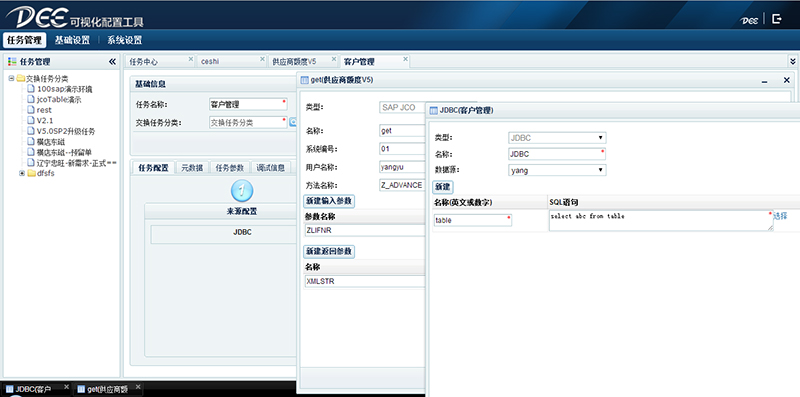Click the file icon beside 100sap演示环境

[31, 89]
